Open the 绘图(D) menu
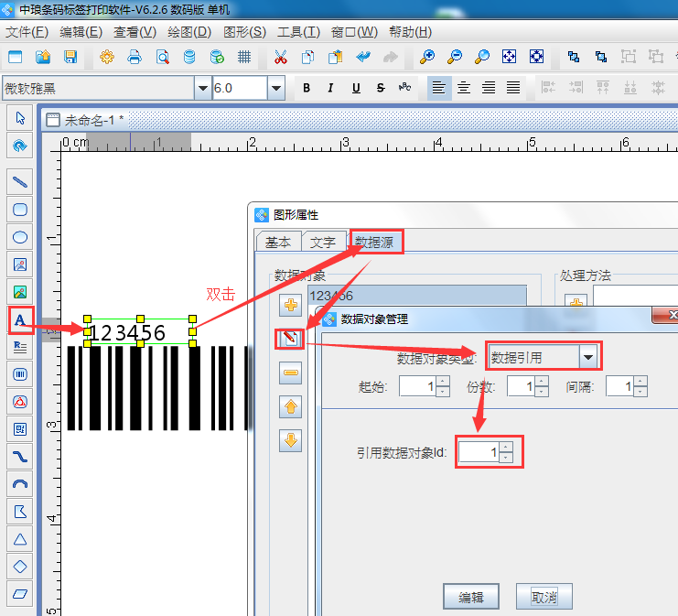The width and height of the screenshot is (678, 616). click(x=188, y=31)
